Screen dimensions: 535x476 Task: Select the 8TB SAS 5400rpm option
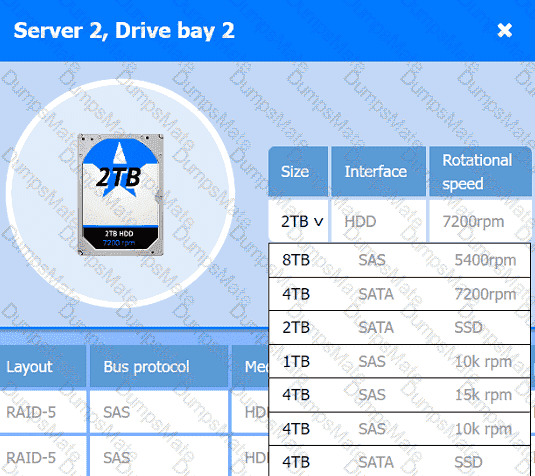(x=399, y=260)
